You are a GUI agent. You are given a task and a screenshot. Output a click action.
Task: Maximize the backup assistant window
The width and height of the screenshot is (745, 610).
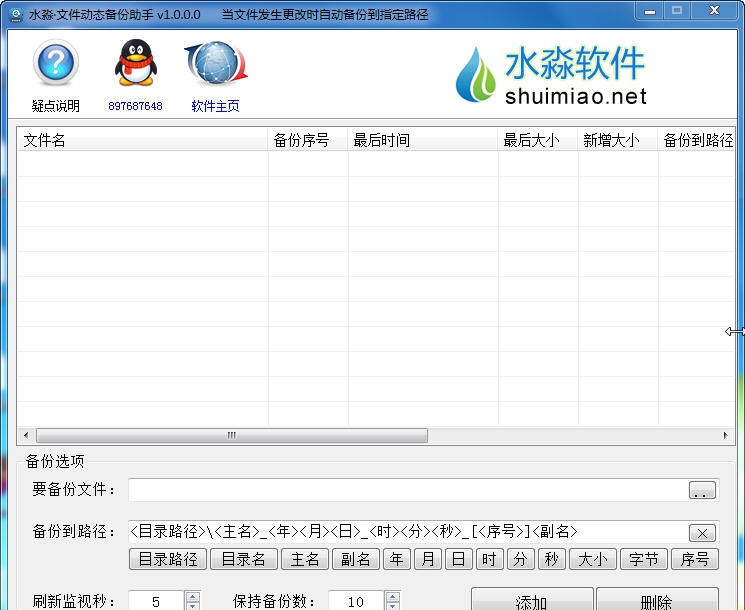(677, 11)
